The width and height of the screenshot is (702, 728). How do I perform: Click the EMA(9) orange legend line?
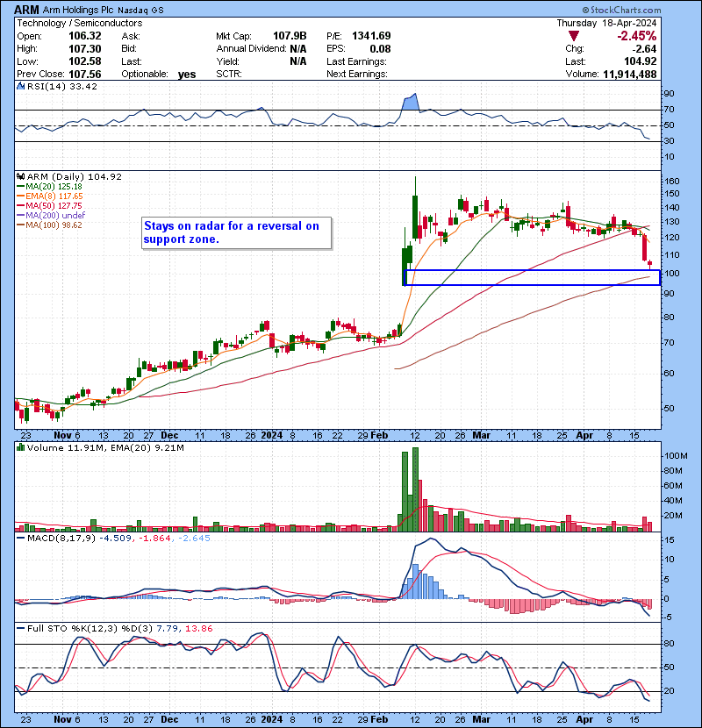20,196
